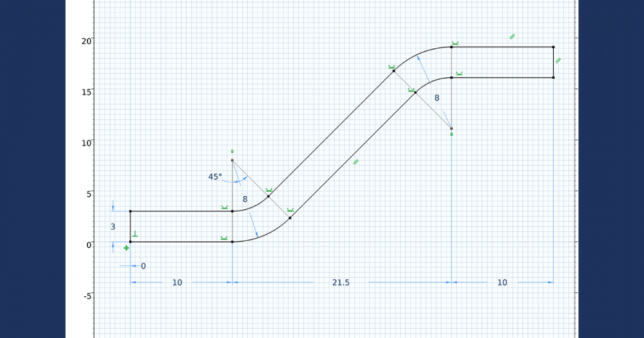This screenshot has height=338, width=644.
Task: Pick the tangent icon where the upper-left line meets the arc
Action: [224, 207]
